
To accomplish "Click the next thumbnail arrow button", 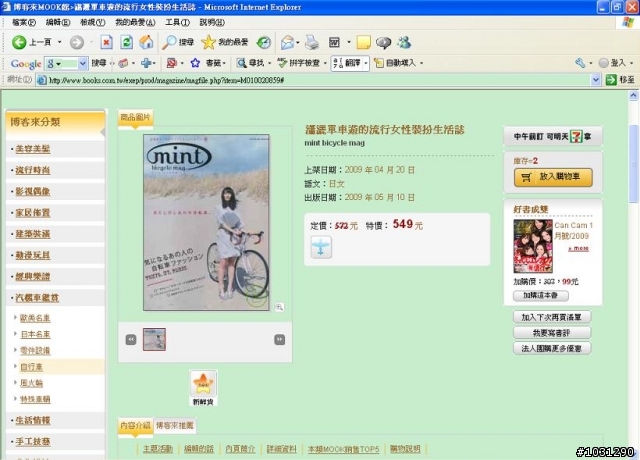I will pos(280,340).
